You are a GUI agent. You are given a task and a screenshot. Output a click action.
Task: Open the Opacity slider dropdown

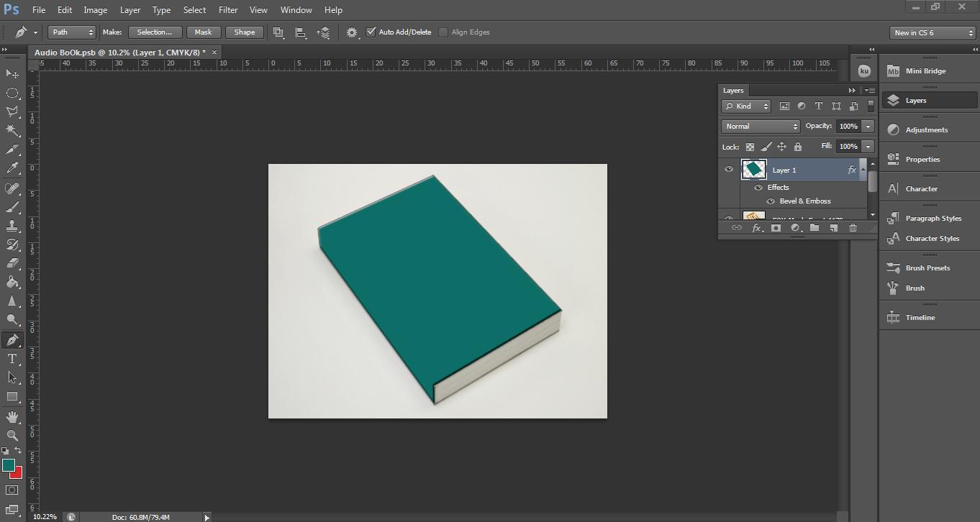[868, 127]
